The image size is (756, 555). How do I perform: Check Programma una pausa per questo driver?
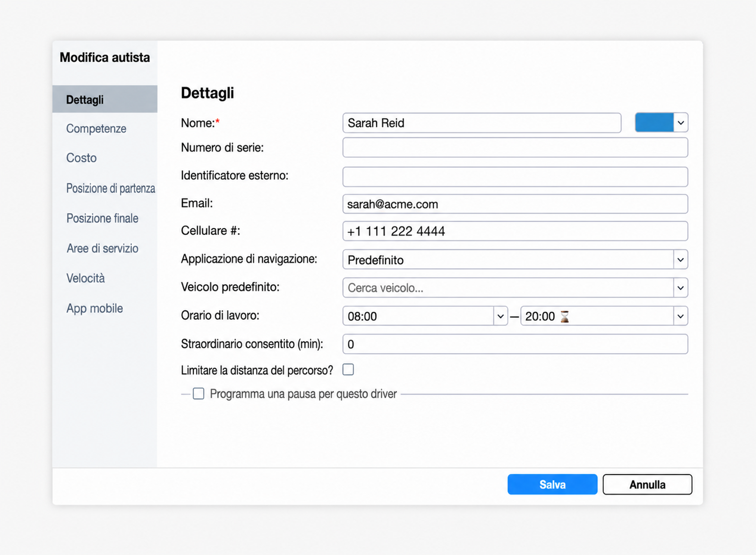click(x=198, y=393)
